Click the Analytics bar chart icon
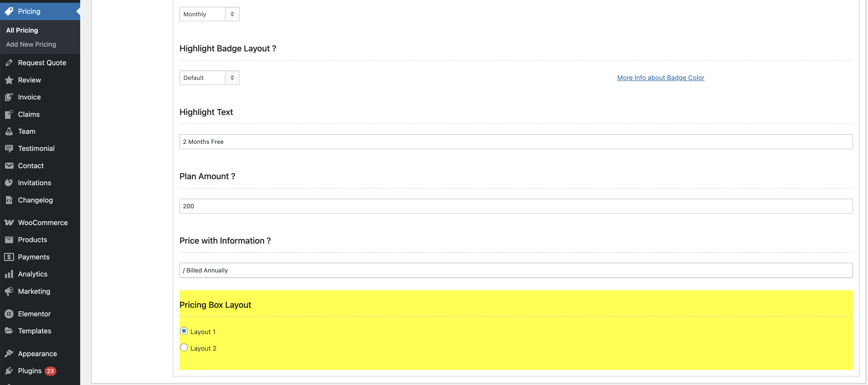 click(x=9, y=274)
